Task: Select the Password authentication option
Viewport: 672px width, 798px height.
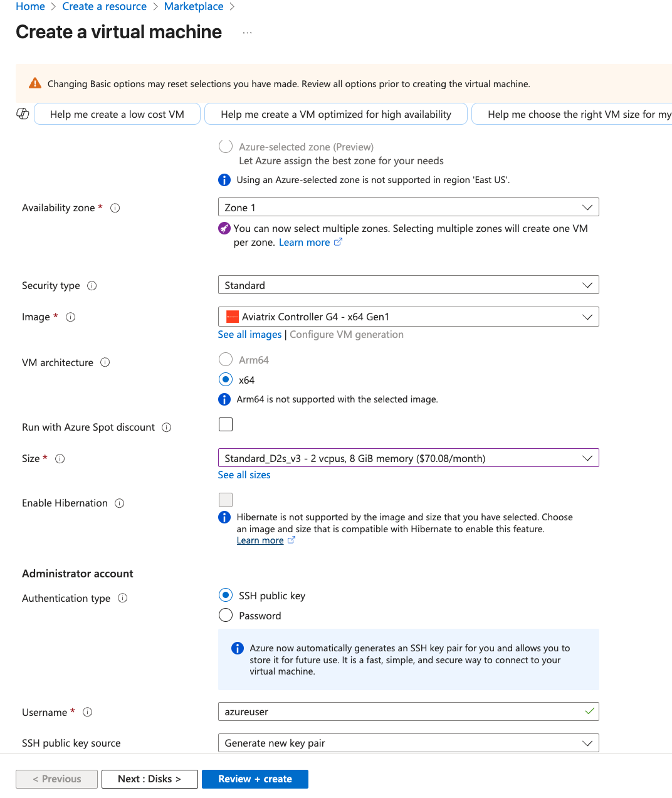Action: (x=225, y=615)
